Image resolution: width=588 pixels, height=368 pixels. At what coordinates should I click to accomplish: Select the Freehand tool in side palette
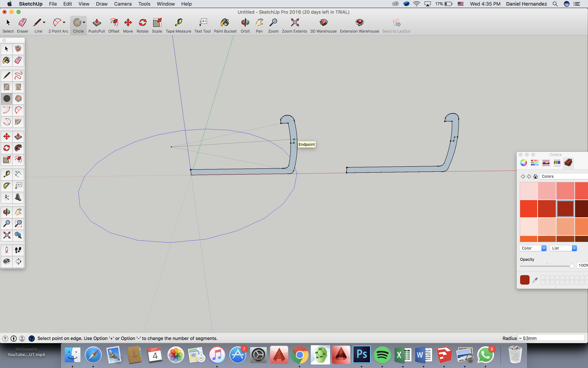[x=18, y=76]
